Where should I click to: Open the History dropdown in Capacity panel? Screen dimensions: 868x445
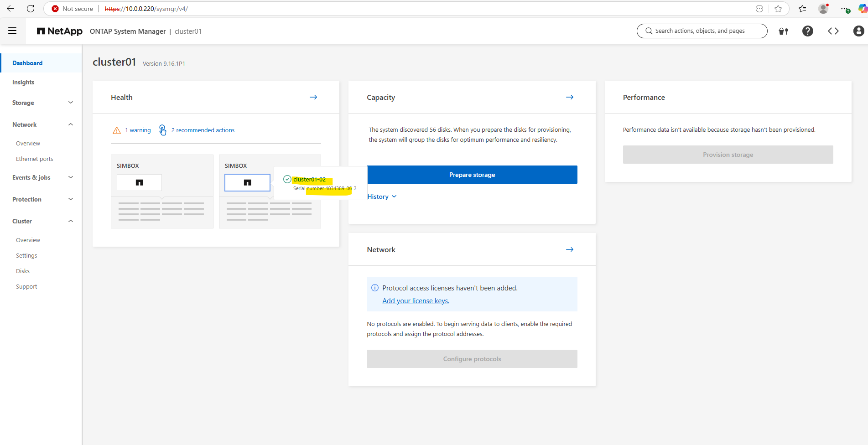381,196
